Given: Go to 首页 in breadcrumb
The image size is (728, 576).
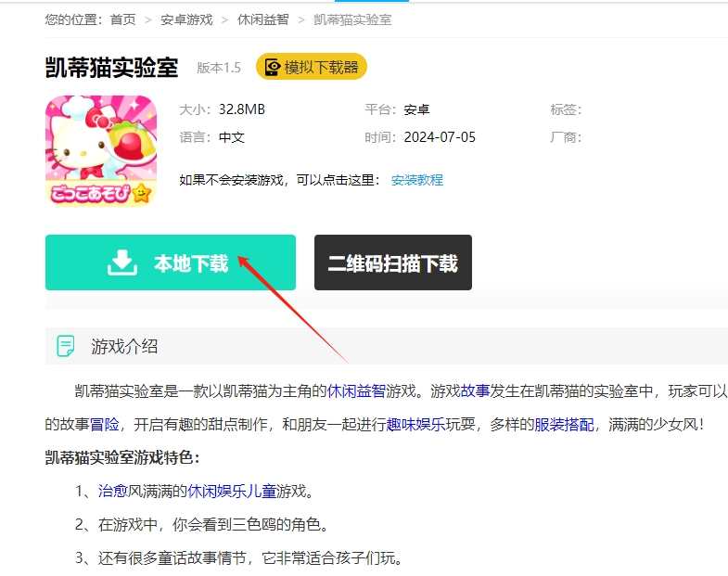Looking at the screenshot, I should (x=123, y=19).
